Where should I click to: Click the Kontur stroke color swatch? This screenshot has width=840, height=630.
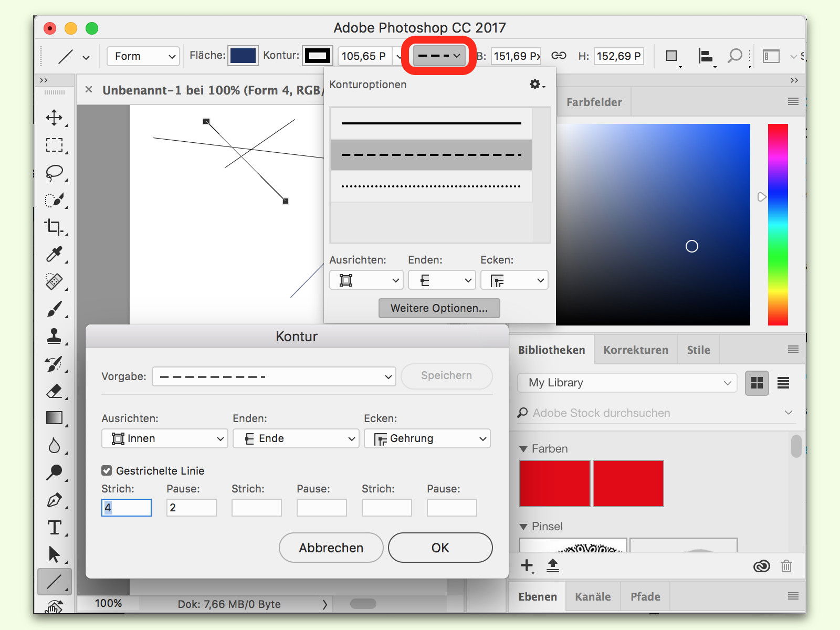tap(318, 56)
